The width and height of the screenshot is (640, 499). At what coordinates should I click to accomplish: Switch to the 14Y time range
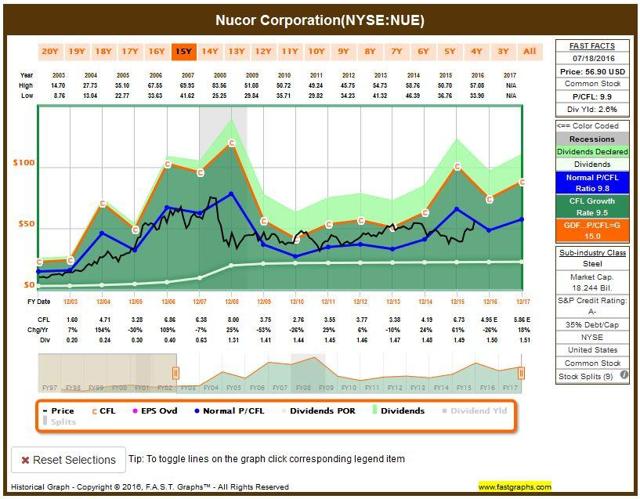pyautogui.click(x=210, y=51)
